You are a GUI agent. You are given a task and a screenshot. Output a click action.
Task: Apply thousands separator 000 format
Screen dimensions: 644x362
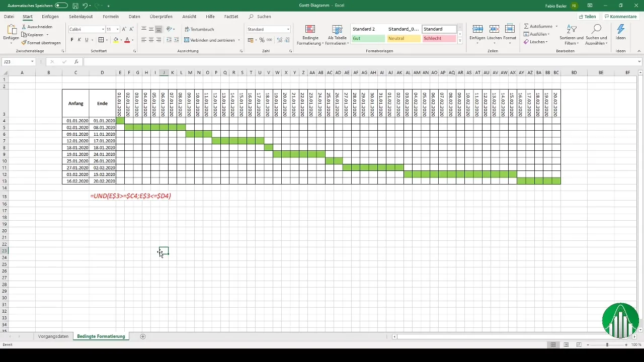pos(269,40)
